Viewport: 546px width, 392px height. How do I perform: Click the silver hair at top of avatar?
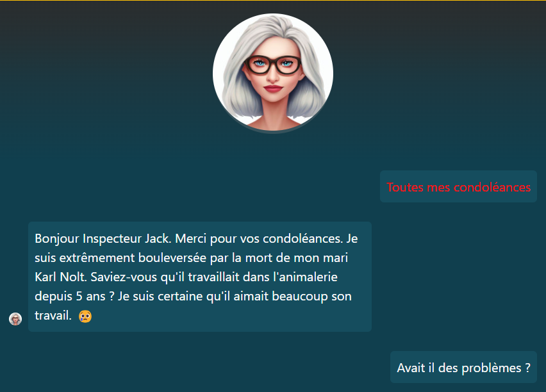tap(273, 27)
